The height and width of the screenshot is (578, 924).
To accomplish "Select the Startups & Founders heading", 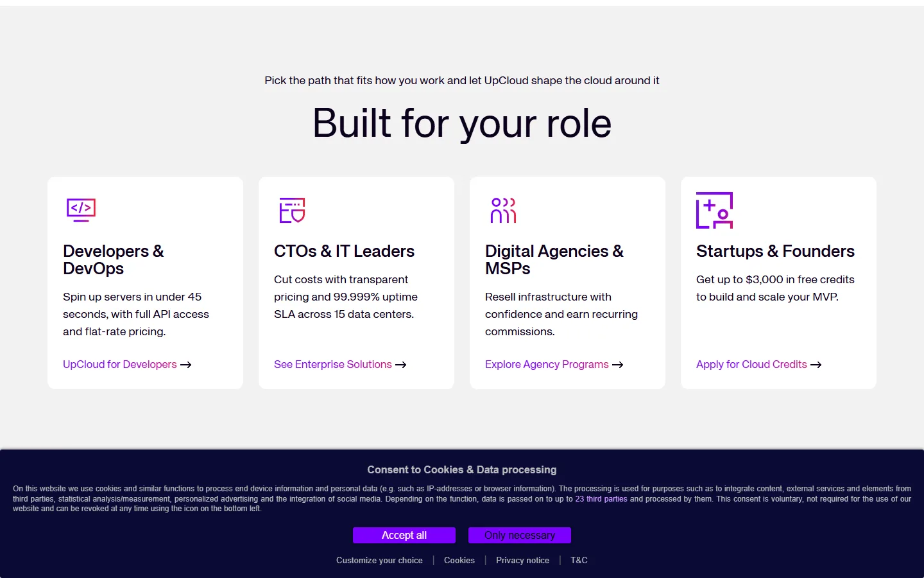I will 775,251.
